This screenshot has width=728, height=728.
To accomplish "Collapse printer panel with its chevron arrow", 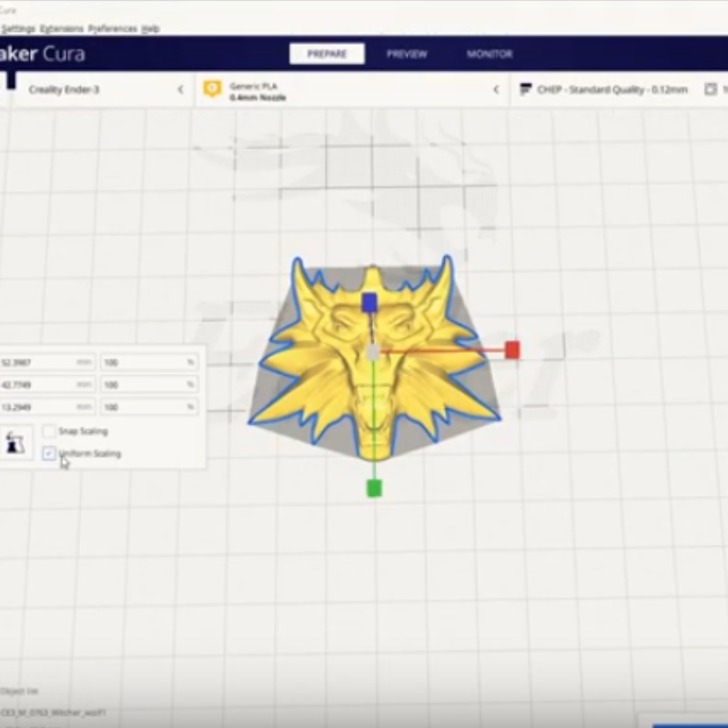I will (180, 89).
